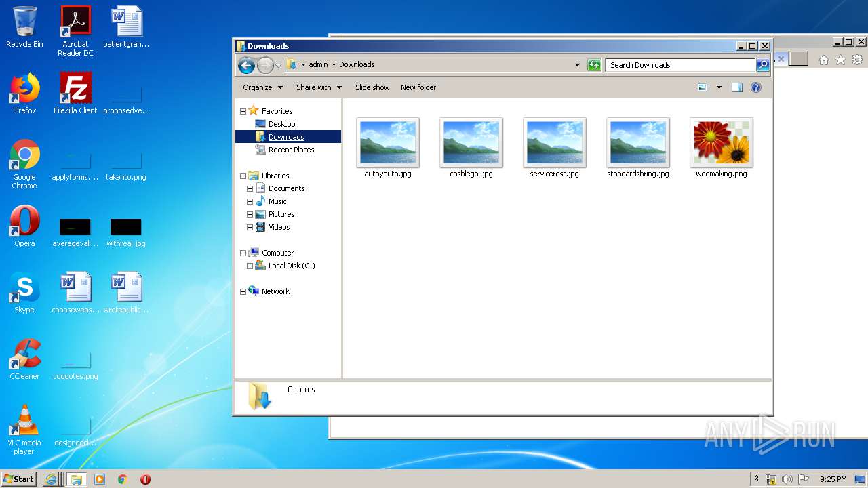Click Slide show toolbar button

pos(372,87)
